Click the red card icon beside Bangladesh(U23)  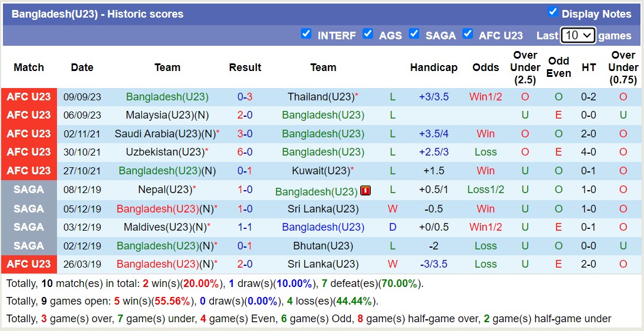coord(365,191)
